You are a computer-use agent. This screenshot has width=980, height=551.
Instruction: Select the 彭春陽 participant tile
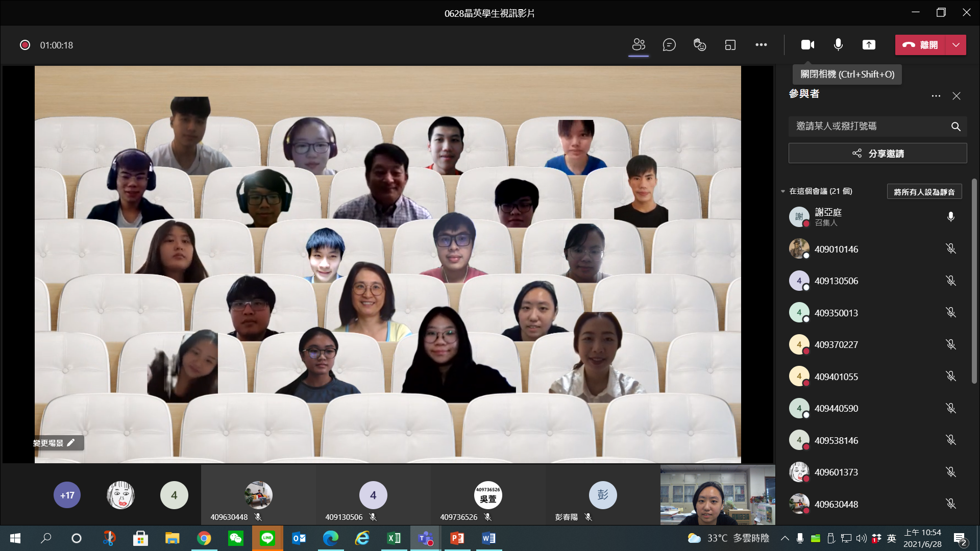coord(603,495)
